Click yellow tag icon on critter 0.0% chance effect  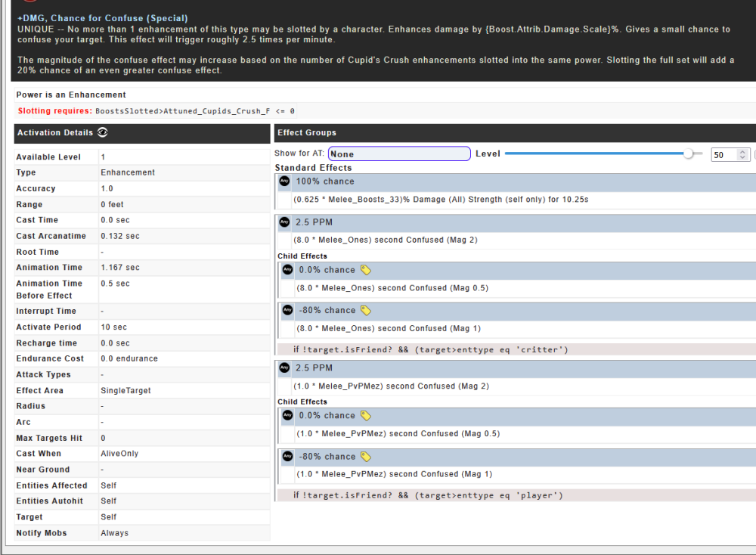pos(366,270)
